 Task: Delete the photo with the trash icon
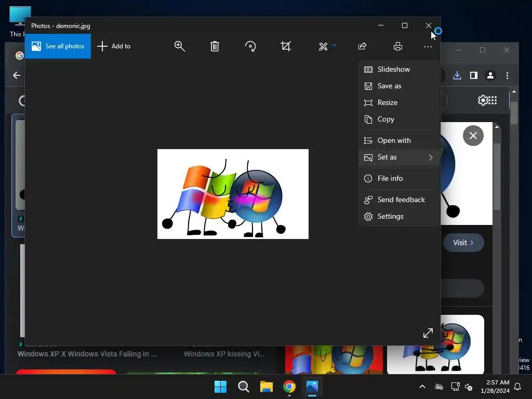pyautogui.click(x=215, y=46)
